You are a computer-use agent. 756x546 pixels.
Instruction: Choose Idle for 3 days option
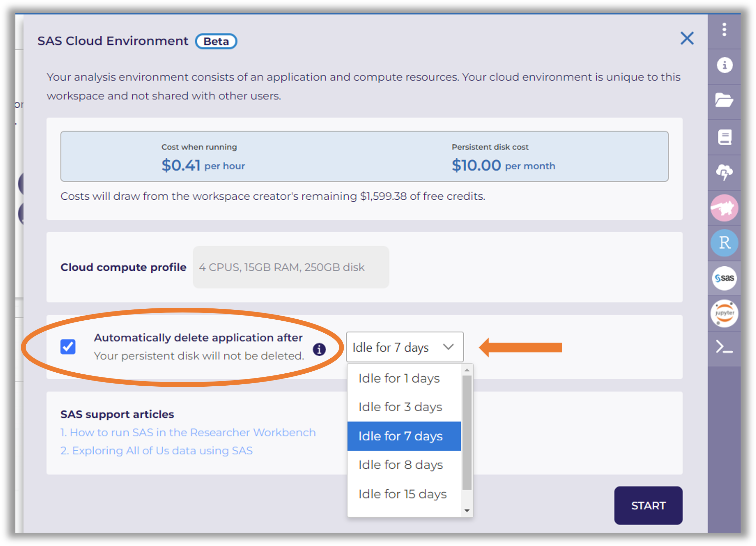[x=400, y=407]
